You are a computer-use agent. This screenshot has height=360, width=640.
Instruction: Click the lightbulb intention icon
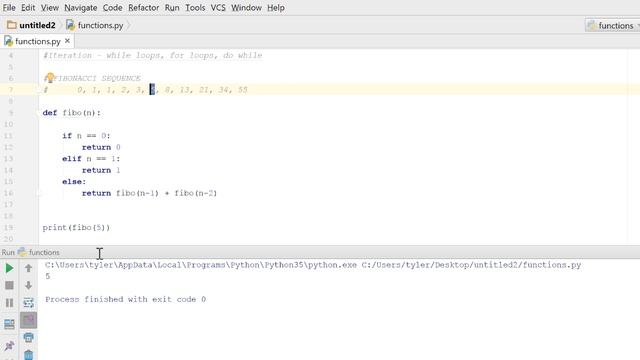(49, 77)
